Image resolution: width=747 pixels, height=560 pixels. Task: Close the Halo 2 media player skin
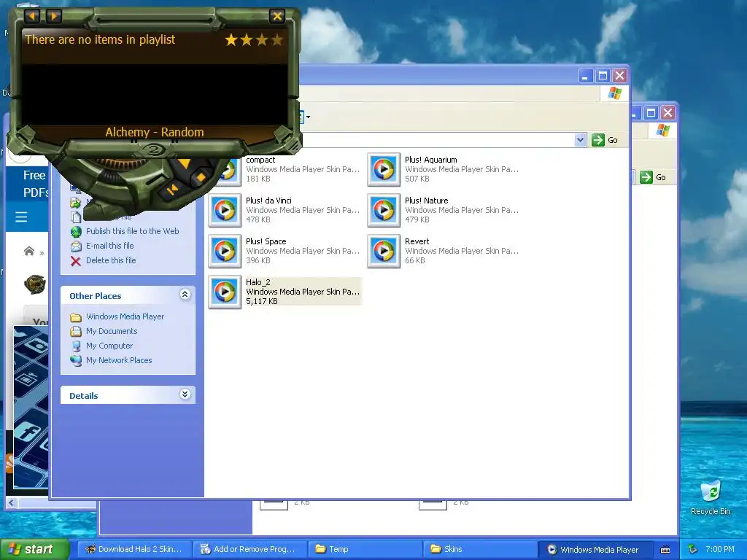click(x=276, y=16)
